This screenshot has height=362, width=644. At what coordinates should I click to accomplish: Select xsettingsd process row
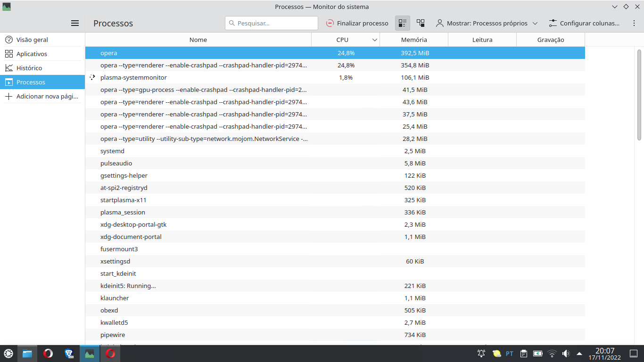pos(335,261)
